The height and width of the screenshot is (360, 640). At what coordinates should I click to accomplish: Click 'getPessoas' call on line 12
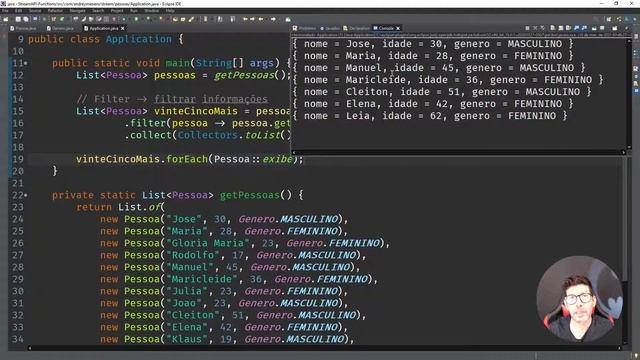pos(244,76)
